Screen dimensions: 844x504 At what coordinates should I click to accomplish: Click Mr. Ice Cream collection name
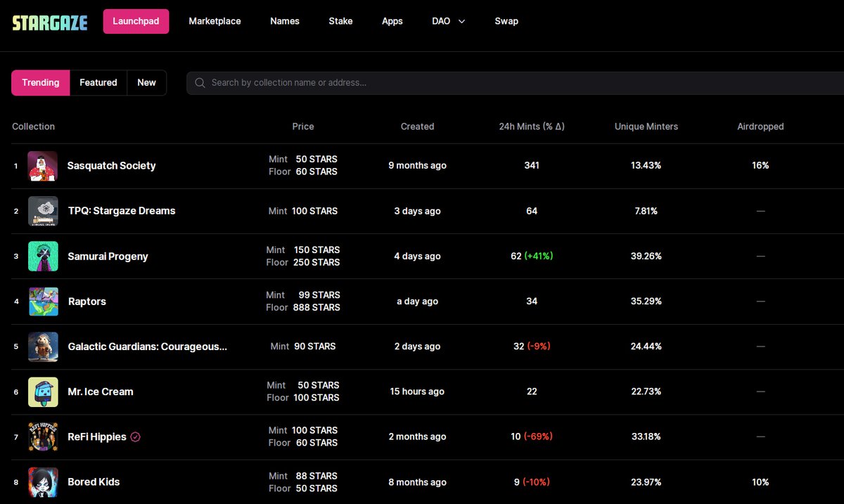click(x=101, y=392)
